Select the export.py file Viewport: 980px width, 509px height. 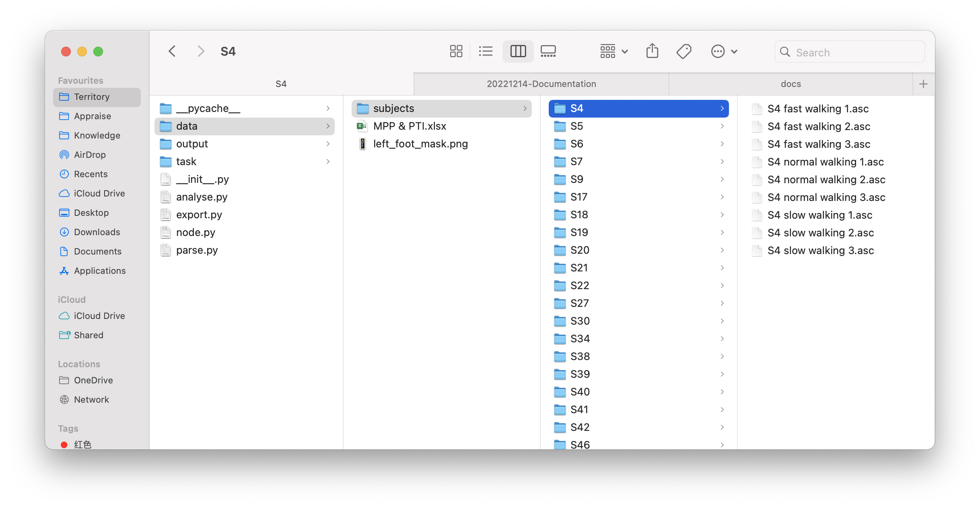[x=245, y=215]
